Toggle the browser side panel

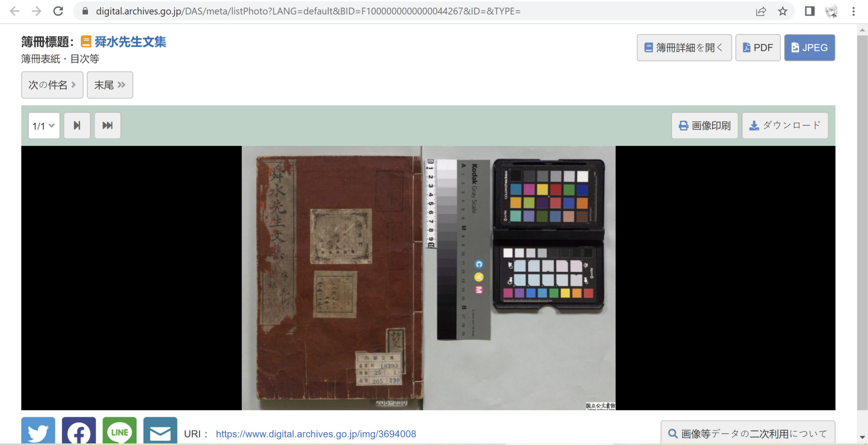810,11
